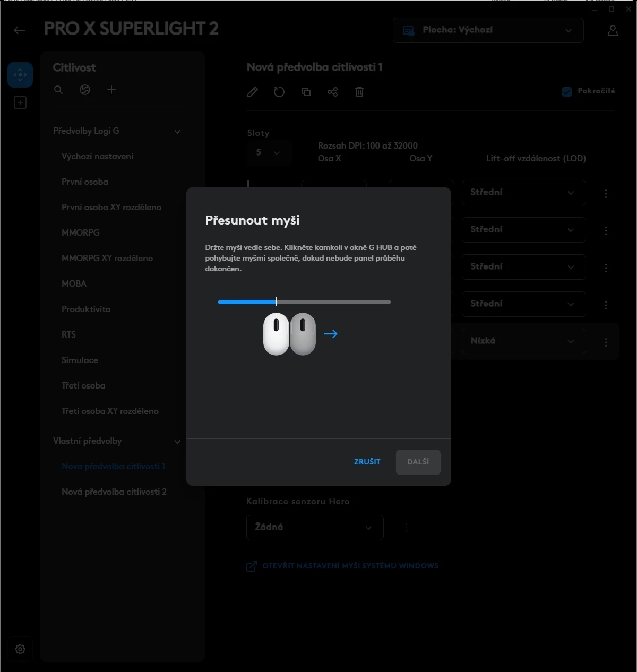Image resolution: width=637 pixels, height=672 pixels.
Task: Rename preset with pencil icon
Action: click(253, 92)
